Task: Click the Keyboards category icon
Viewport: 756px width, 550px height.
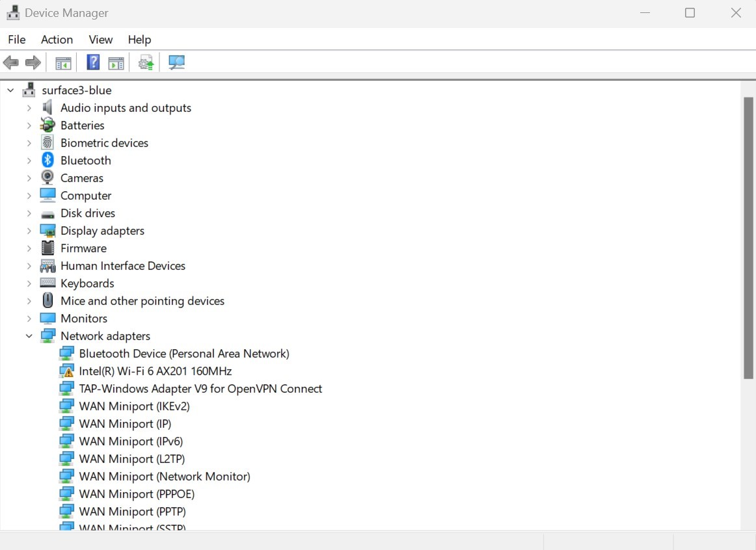Action: (47, 283)
